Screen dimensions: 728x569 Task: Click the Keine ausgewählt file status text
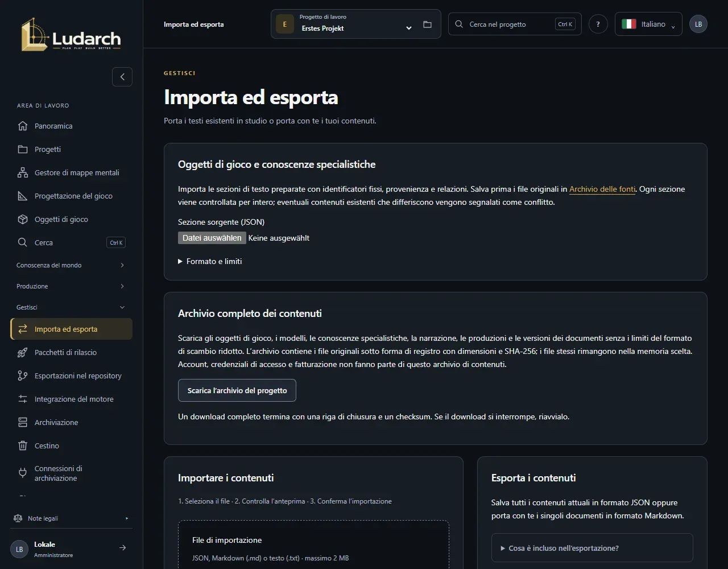[x=279, y=238]
